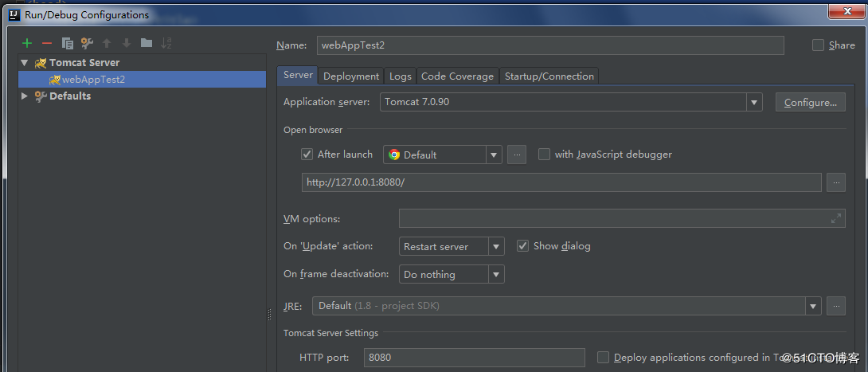Screen dimensions: 868x372
Task: Switch to the Deployment tab
Action: pyautogui.click(x=351, y=76)
